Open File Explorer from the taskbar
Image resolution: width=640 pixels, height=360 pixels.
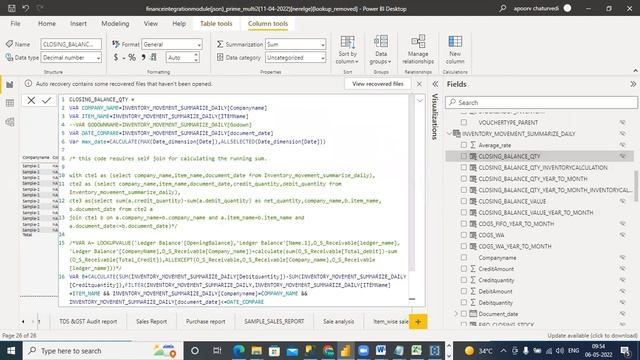click(257, 351)
